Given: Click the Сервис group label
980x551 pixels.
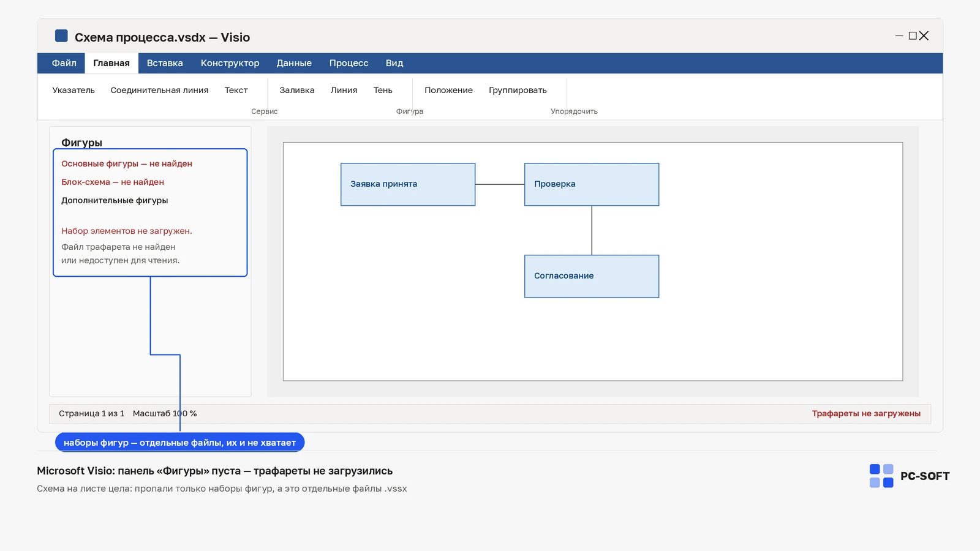Looking at the screenshot, I should click(x=265, y=111).
